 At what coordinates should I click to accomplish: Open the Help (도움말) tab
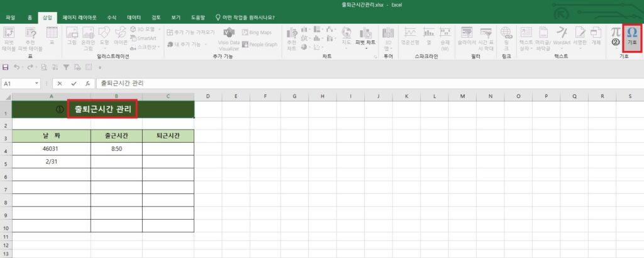(x=198, y=18)
